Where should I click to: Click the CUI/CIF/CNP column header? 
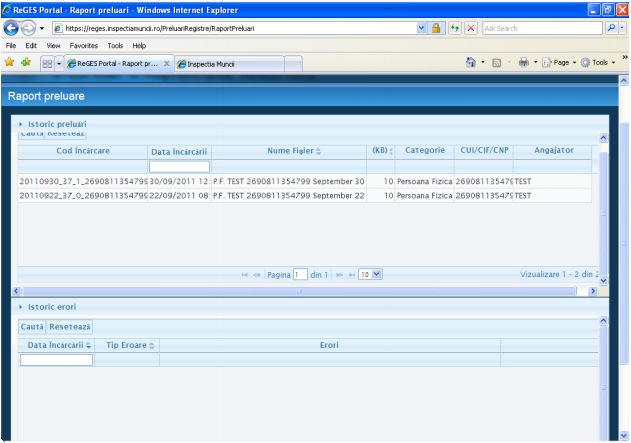click(x=485, y=150)
